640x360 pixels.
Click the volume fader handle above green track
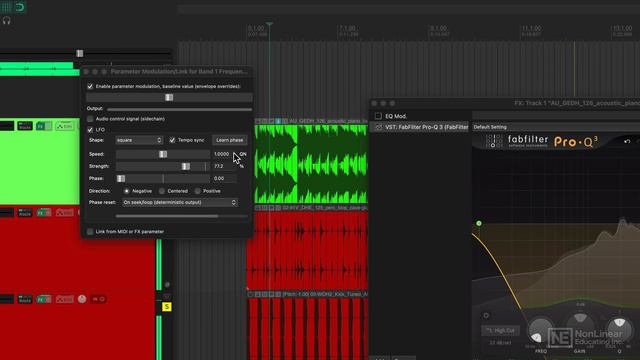coord(80,53)
